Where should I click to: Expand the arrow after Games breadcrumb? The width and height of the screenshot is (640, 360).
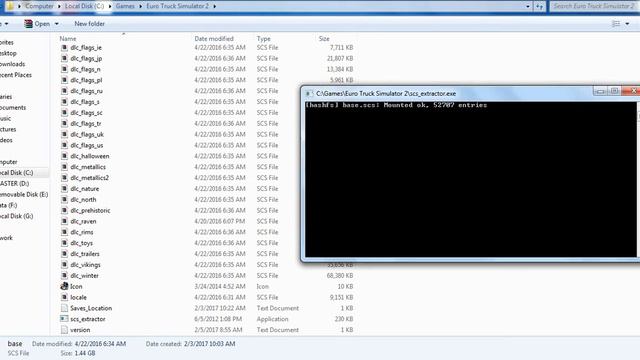pos(140,6)
